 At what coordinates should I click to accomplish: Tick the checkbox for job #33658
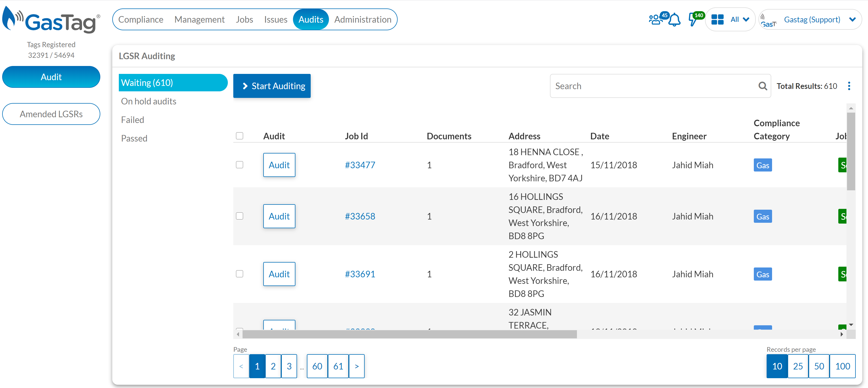pyautogui.click(x=240, y=216)
